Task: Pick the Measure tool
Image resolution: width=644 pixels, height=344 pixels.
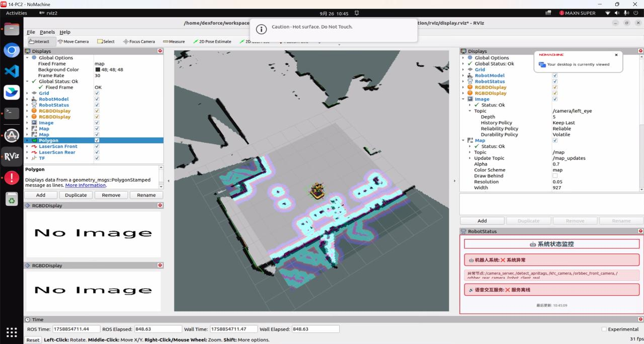Action: [x=174, y=42]
